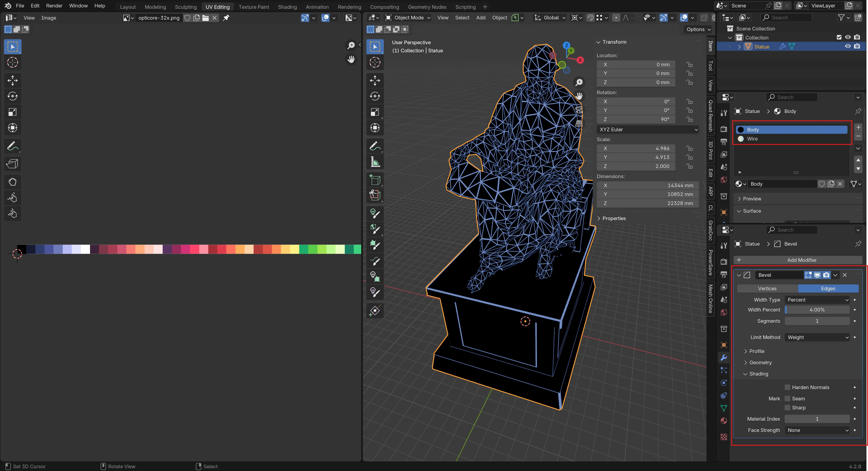Image resolution: width=868 pixels, height=471 pixels.
Task: Switch to the Shading workspace tab
Action: click(287, 6)
